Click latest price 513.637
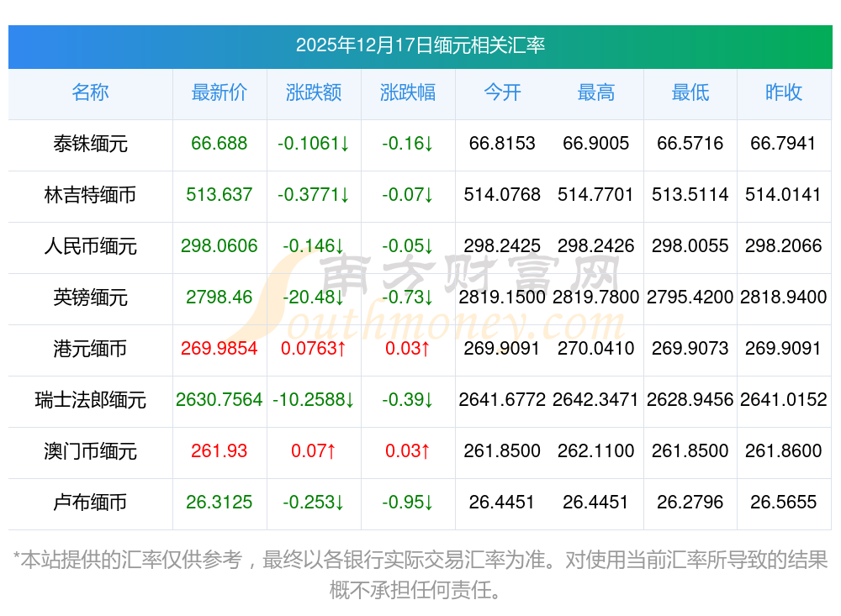 219,194
